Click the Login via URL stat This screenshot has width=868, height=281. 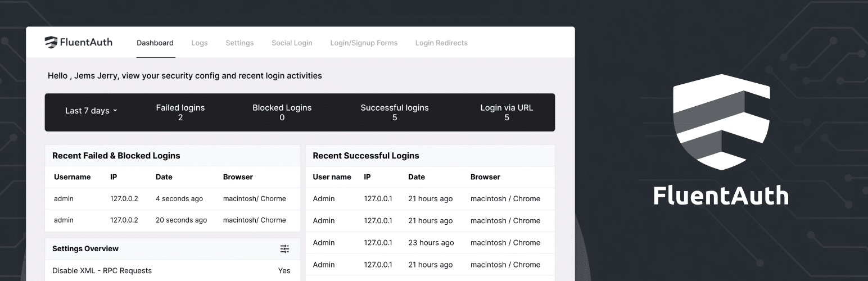pyautogui.click(x=507, y=112)
